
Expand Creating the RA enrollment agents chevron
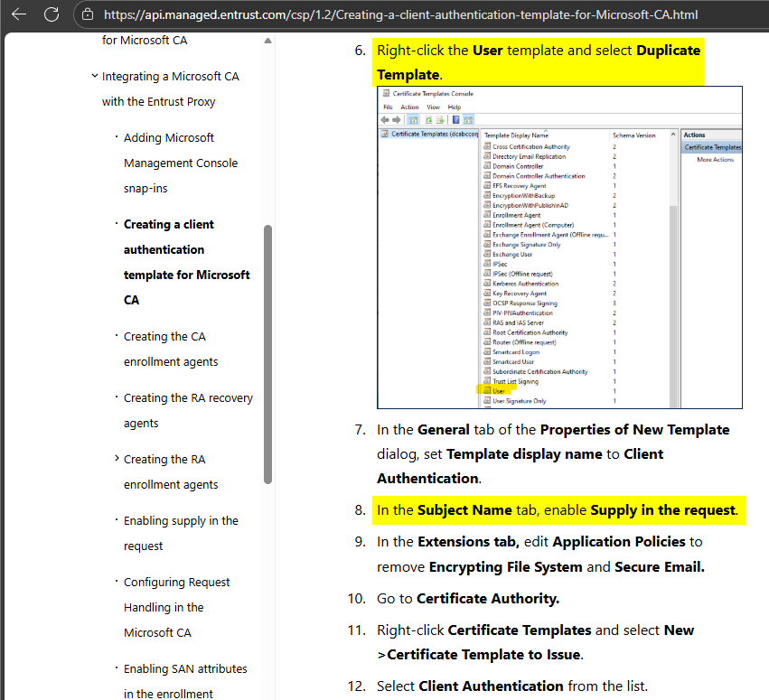pos(117,459)
